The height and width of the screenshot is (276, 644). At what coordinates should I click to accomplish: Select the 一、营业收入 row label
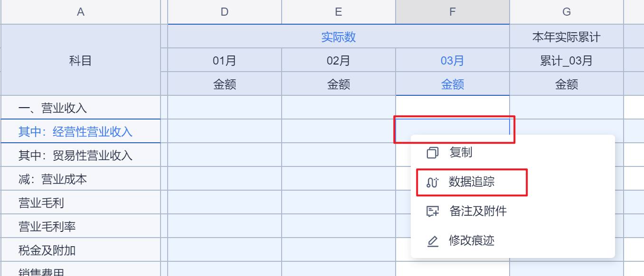[x=53, y=108]
